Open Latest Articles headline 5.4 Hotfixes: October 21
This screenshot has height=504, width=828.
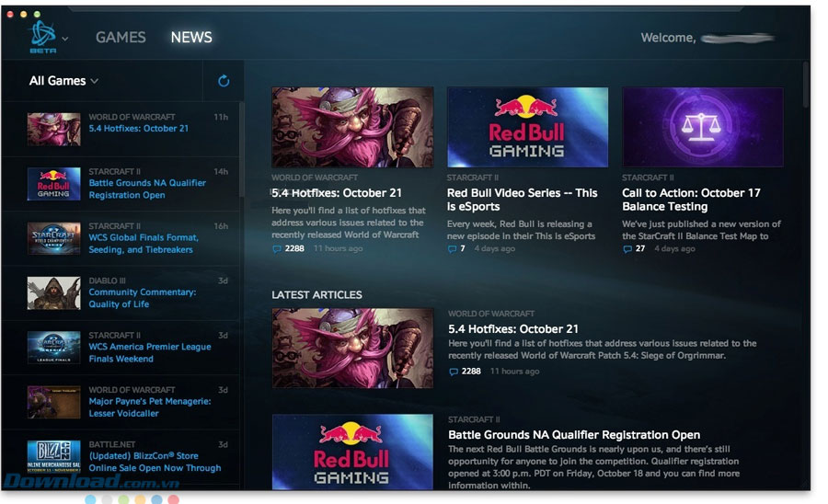point(512,329)
